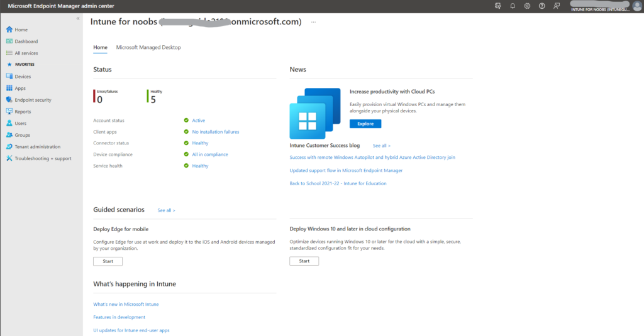
Task: Click the Reports icon in sidebar
Action: (9, 111)
